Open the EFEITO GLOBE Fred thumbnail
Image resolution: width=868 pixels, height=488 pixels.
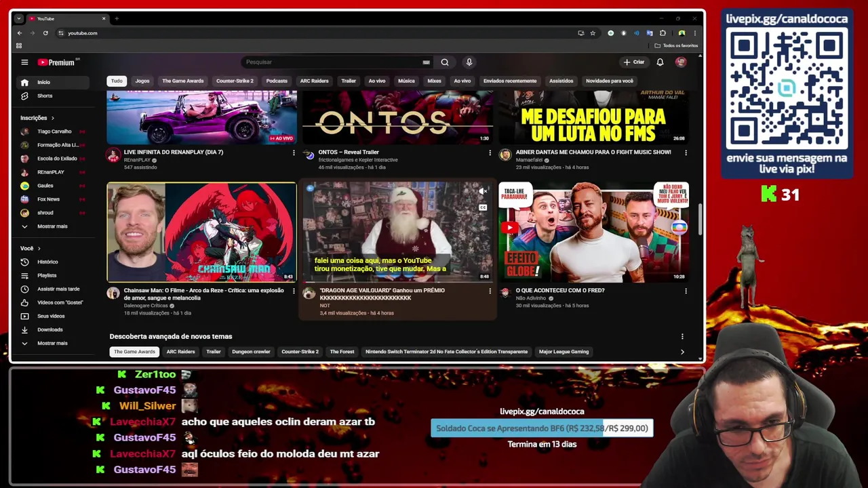[593, 232]
